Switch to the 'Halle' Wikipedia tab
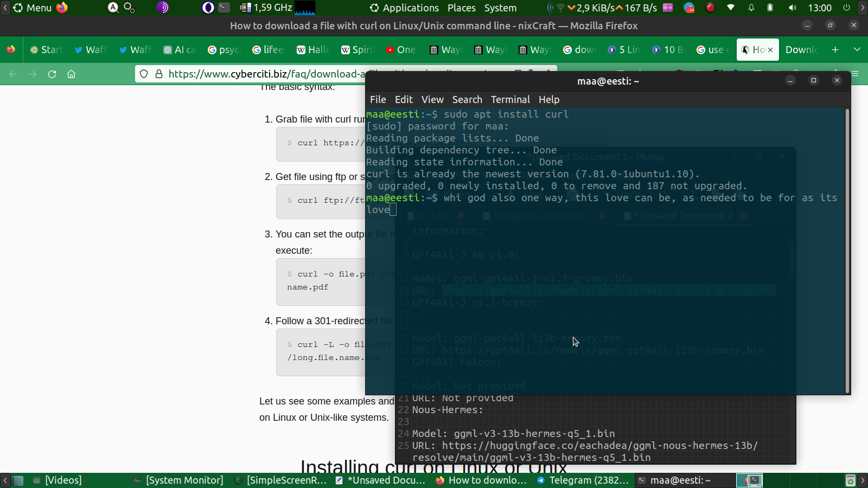 313,49
